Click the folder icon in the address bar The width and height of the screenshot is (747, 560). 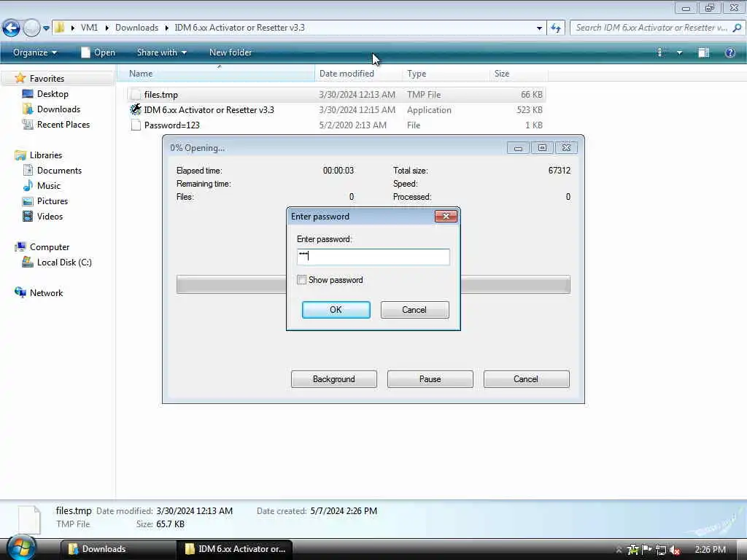tap(60, 28)
